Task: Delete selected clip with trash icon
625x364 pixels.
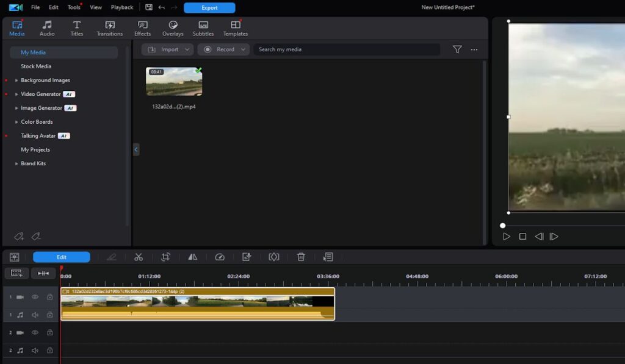Action: pos(301,257)
